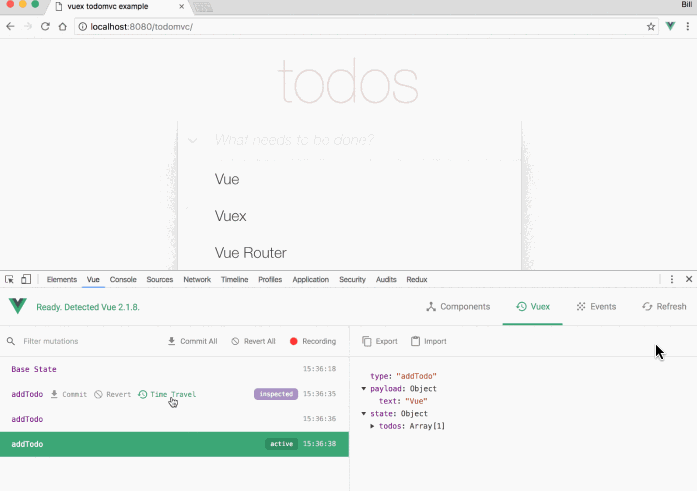View site information icon in address bar
The height and width of the screenshot is (491, 697).
[83, 27]
